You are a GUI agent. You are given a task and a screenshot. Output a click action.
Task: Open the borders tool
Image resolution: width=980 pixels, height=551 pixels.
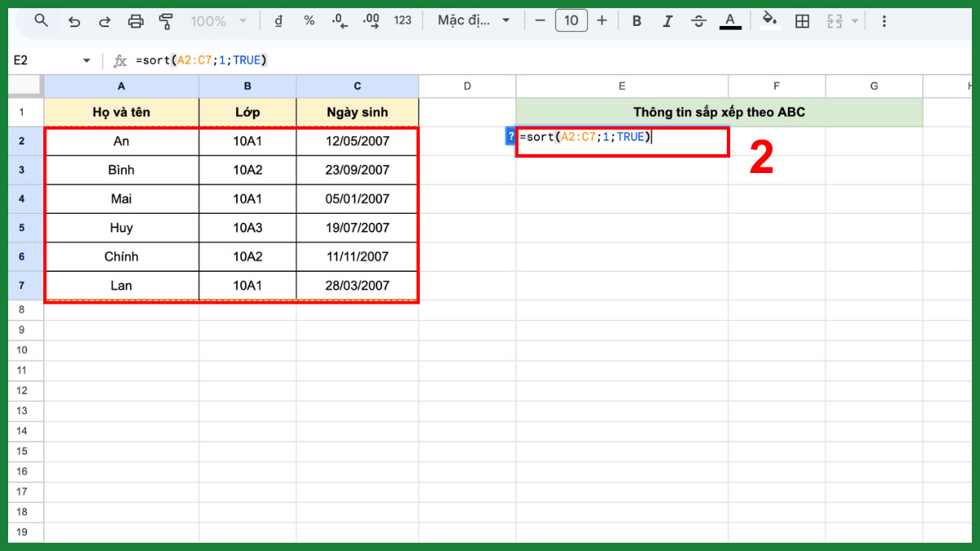point(801,20)
